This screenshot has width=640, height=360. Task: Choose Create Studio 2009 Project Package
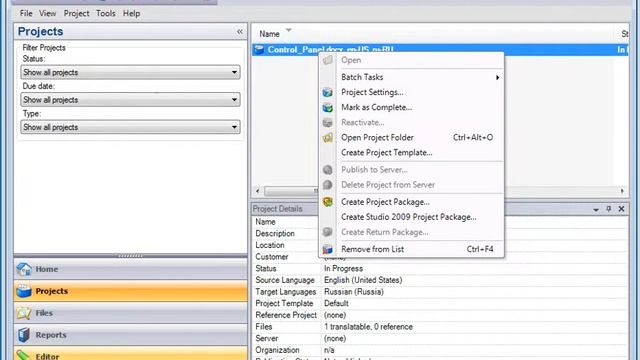pos(411,217)
